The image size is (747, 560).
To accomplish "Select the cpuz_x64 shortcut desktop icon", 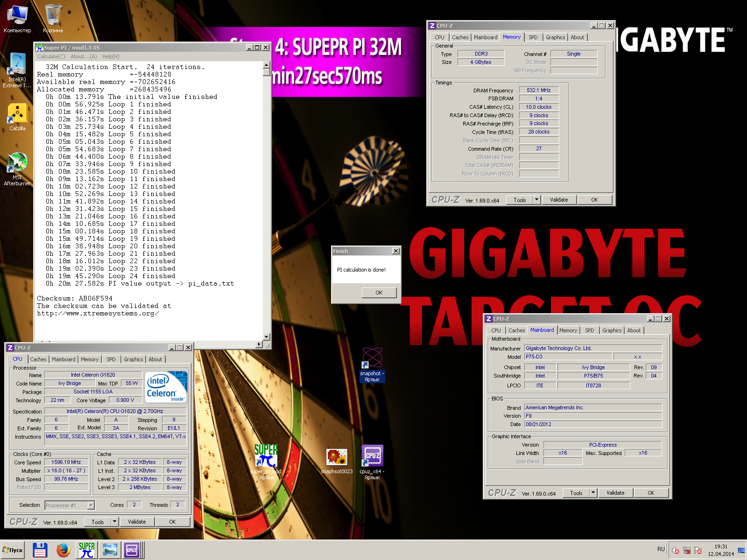I will (x=372, y=461).
